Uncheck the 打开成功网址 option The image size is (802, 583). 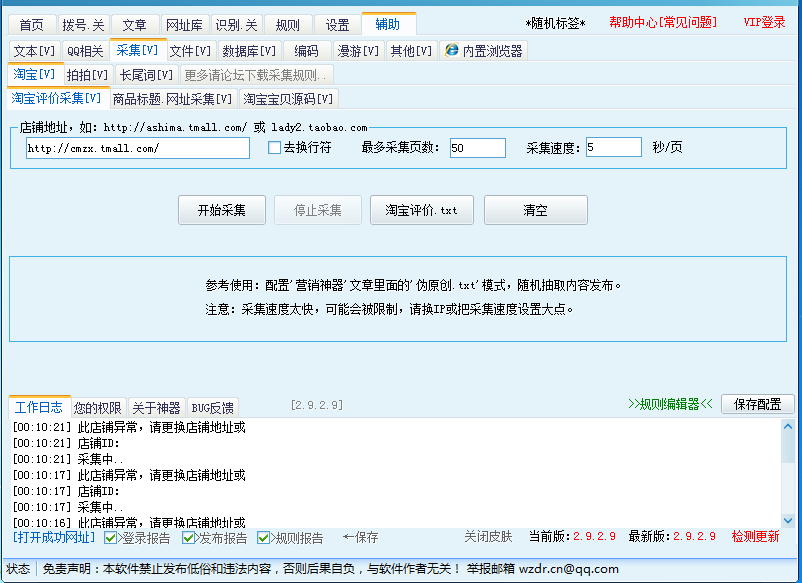(x=52, y=537)
